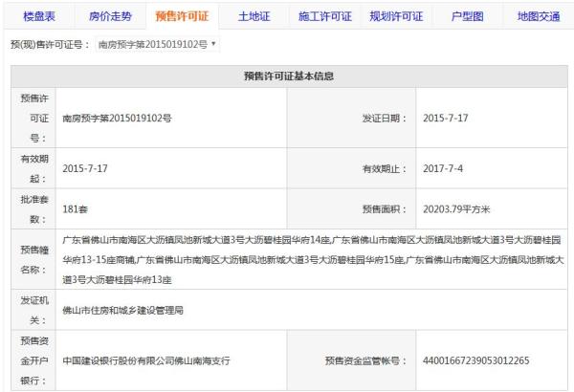Expand the 预(现)售许可证号 dropdown
The height and width of the screenshot is (392, 574).
pos(158,45)
